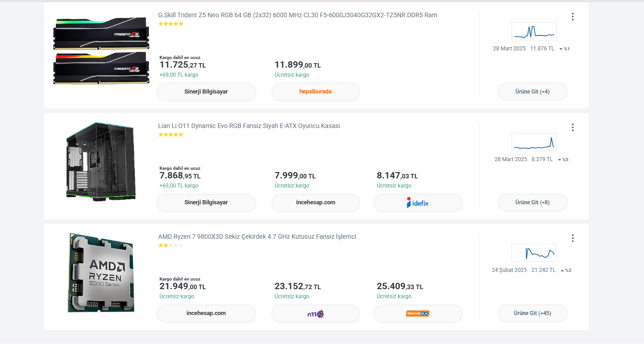Expand G.Skill offers with Ürüne Git (+4)

point(532,92)
